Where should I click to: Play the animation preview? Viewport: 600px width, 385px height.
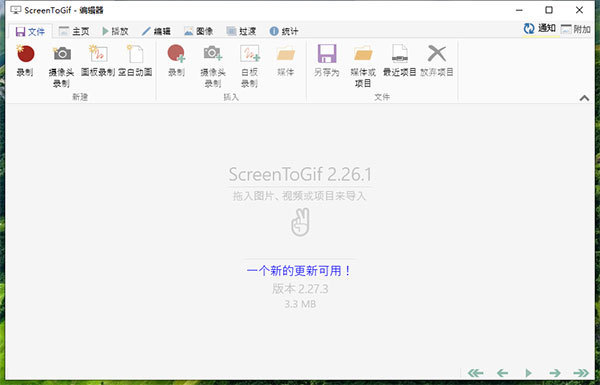click(528, 372)
